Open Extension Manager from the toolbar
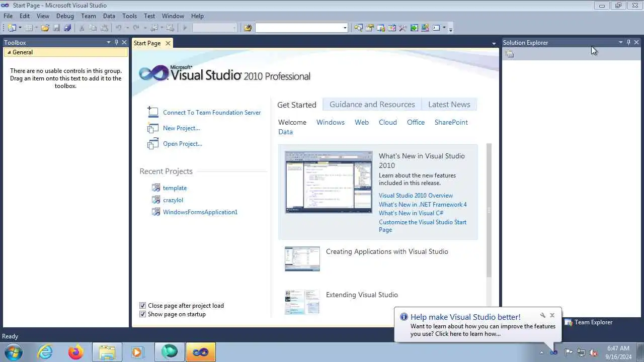 [x=425, y=28]
